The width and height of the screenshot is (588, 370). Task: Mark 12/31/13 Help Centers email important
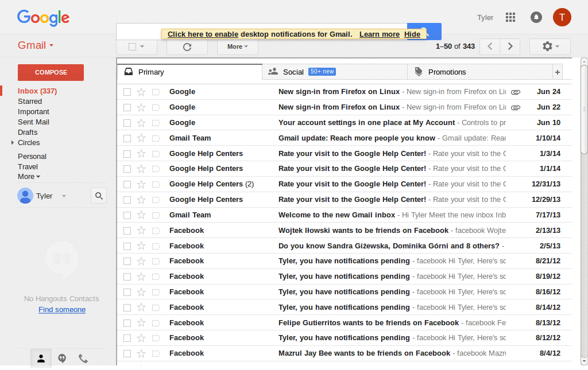click(x=156, y=184)
